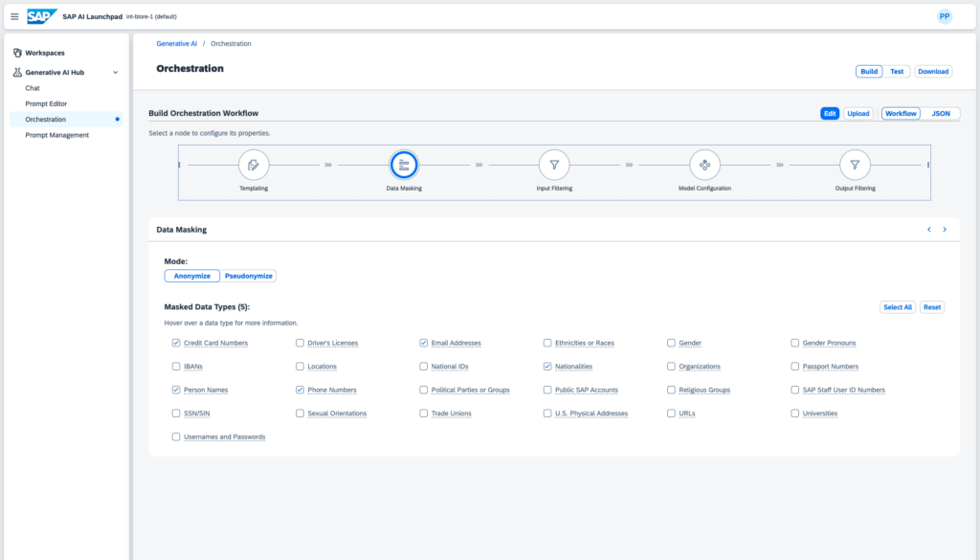The height and width of the screenshot is (560, 980).
Task: Click the Generative AI Hub flask icon
Action: pos(17,73)
